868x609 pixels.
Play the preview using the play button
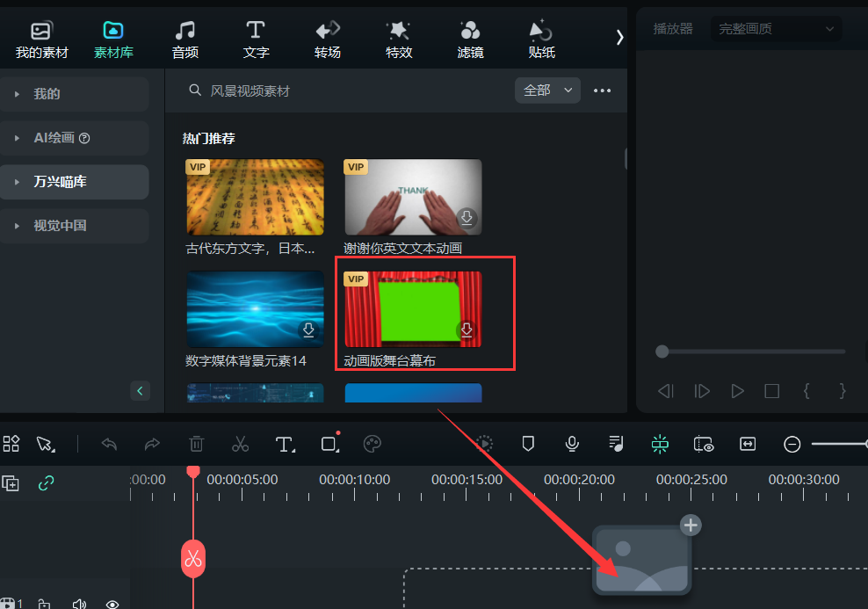click(737, 391)
